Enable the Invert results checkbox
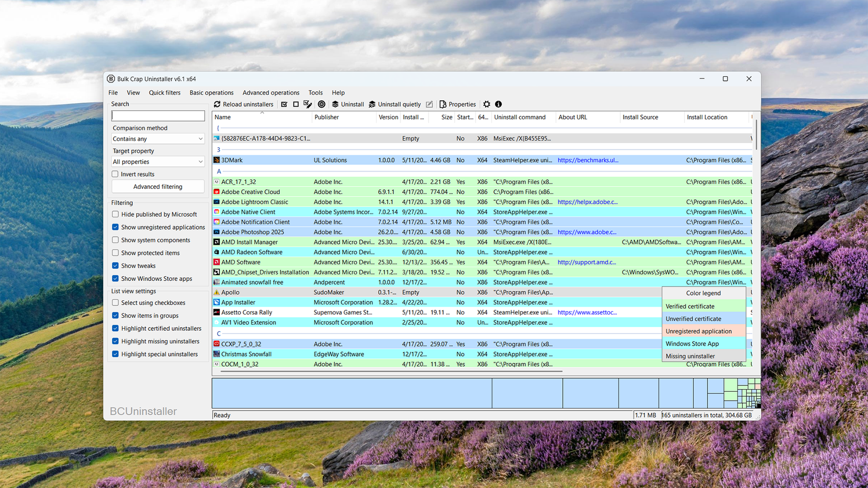The image size is (868, 488). coord(115,174)
